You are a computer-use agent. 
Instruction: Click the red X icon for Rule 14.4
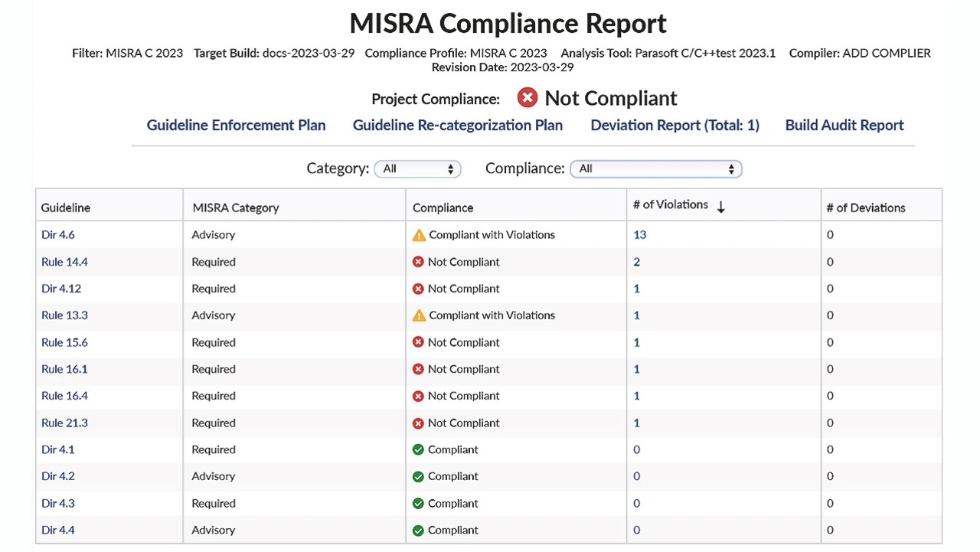[x=418, y=262]
